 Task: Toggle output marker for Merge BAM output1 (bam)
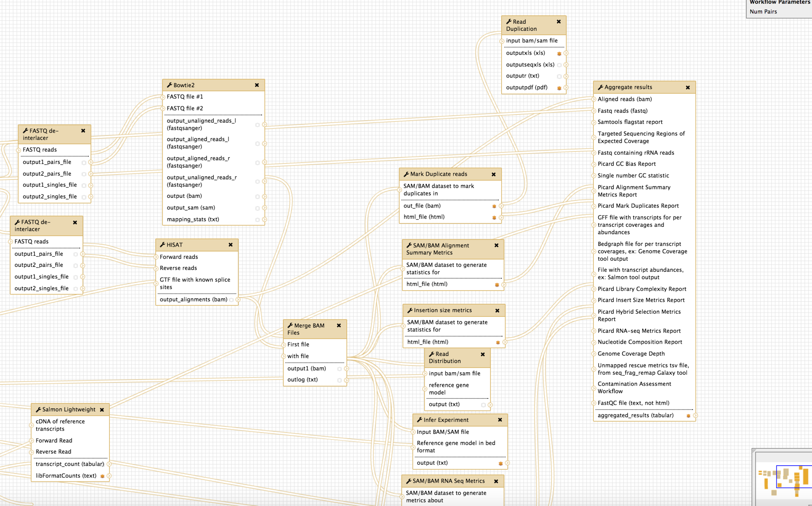pos(339,369)
